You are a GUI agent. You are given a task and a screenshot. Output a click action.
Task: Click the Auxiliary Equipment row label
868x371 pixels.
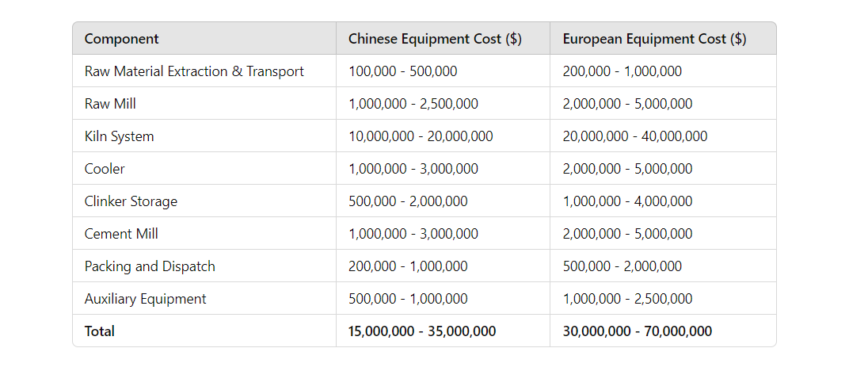[145, 299]
